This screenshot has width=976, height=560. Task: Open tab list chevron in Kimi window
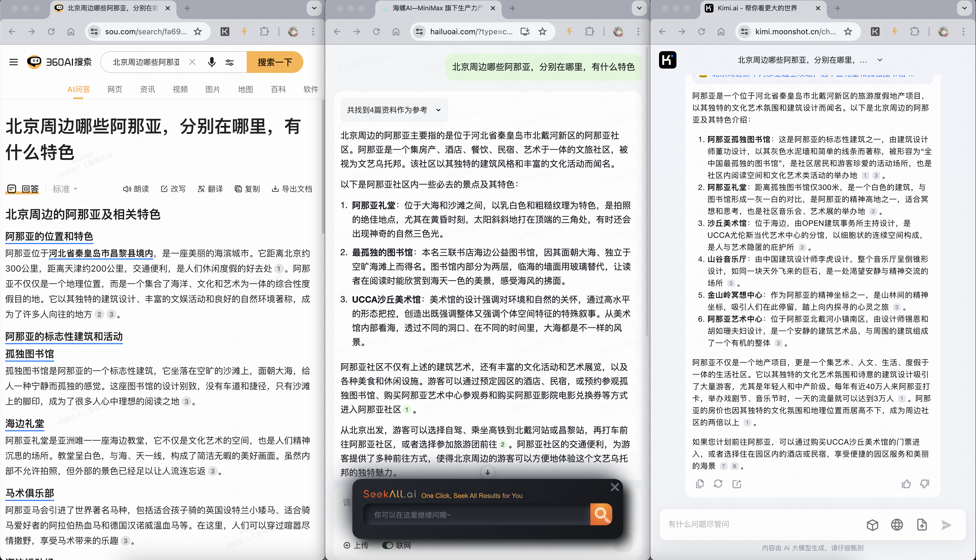point(964,8)
